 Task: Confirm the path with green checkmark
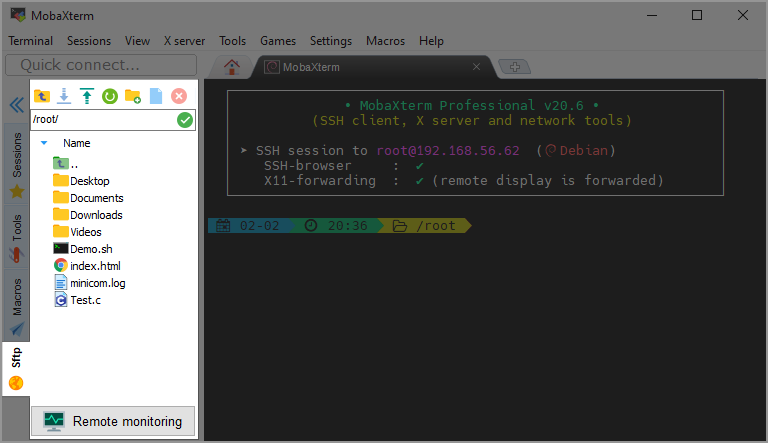click(x=184, y=120)
